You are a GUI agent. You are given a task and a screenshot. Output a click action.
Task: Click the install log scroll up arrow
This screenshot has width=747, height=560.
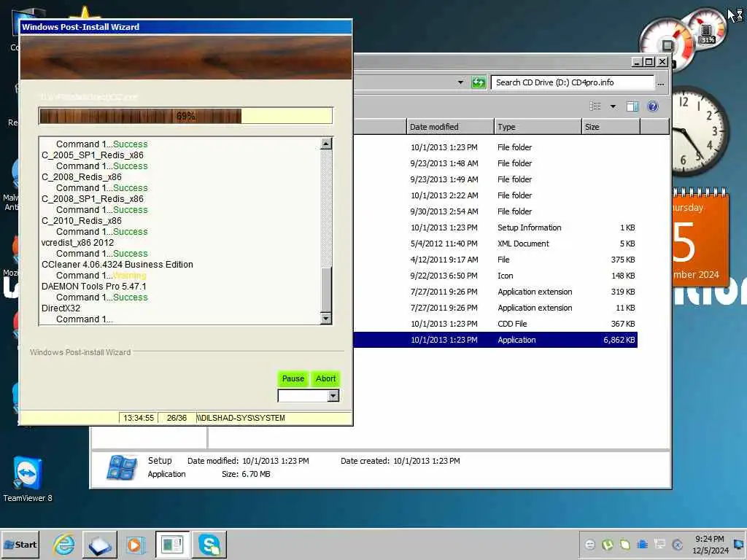point(326,144)
